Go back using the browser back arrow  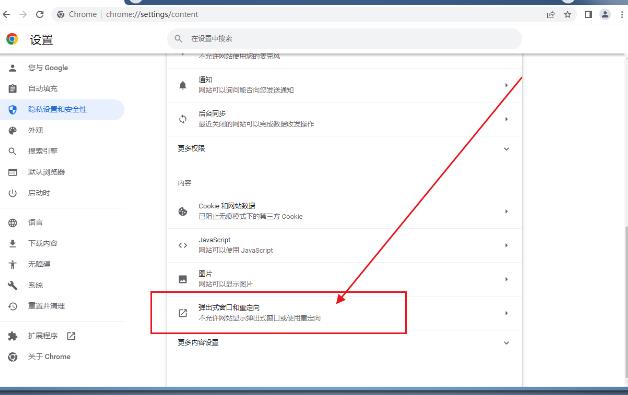click(x=6, y=14)
